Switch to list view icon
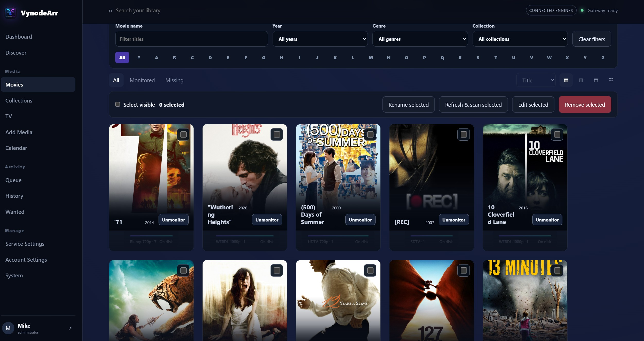 point(596,80)
